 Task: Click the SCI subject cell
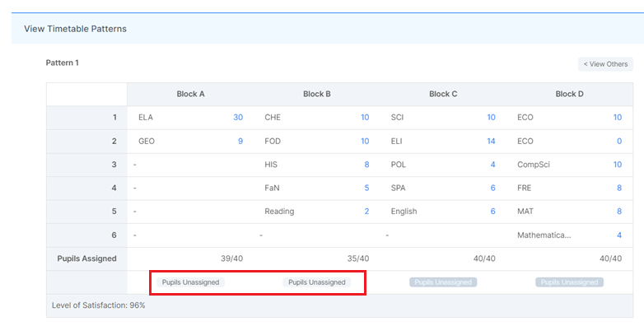click(x=397, y=118)
